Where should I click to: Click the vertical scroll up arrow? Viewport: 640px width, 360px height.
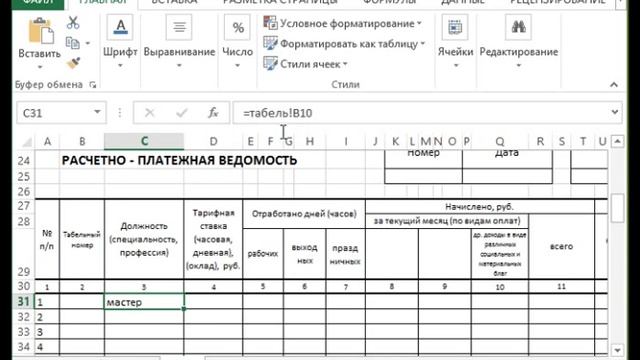coord(618,142)
